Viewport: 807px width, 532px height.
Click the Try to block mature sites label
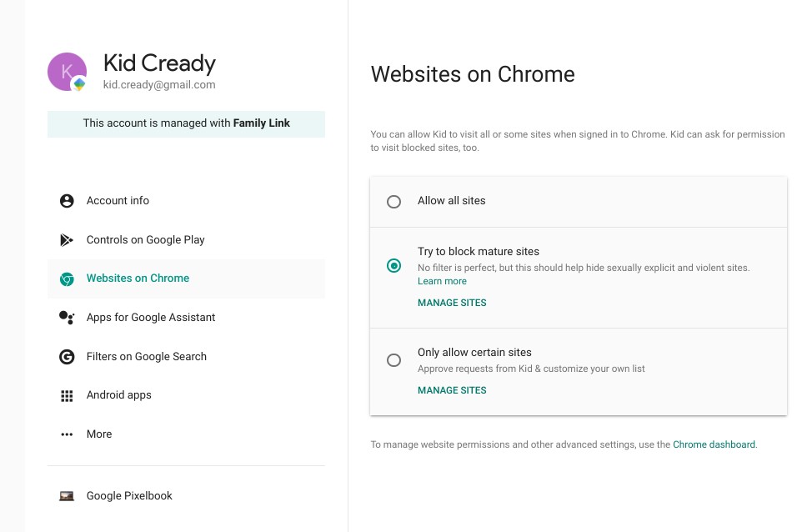tap(479, 251)
